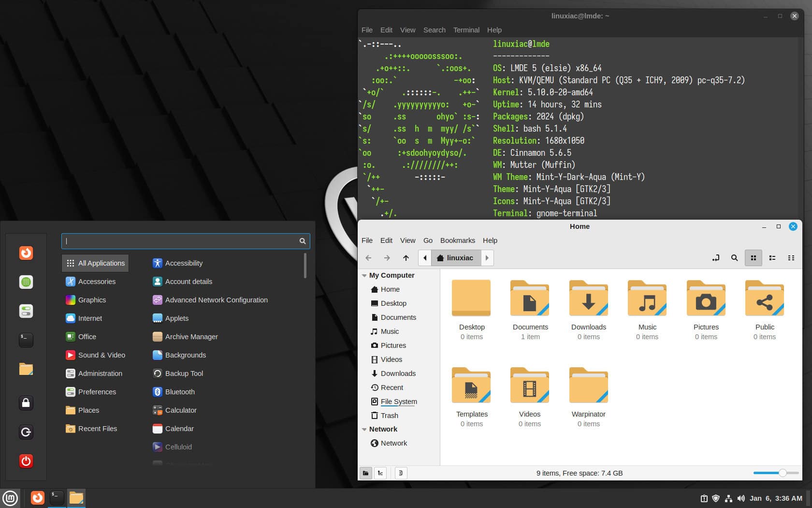This screenshot has width=812, height=508.
Task: Open the Terminal icon in the taskbar
Action: [56, 498]
